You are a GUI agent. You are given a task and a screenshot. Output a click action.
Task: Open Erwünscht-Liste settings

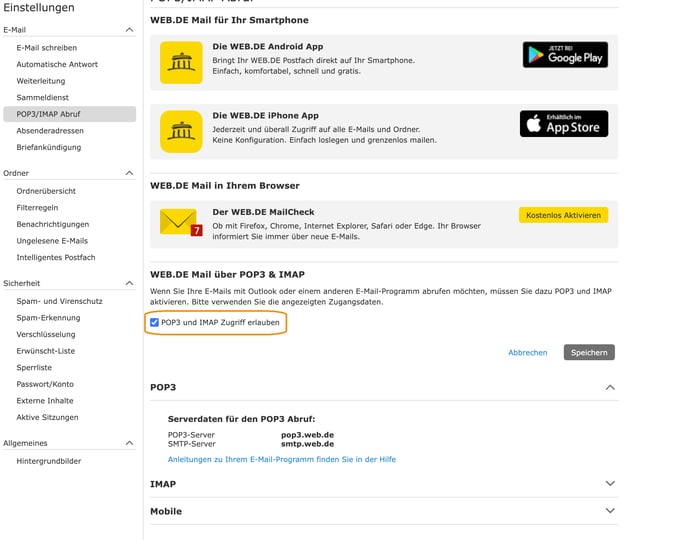pyautogui.click(x=46, y=351)
